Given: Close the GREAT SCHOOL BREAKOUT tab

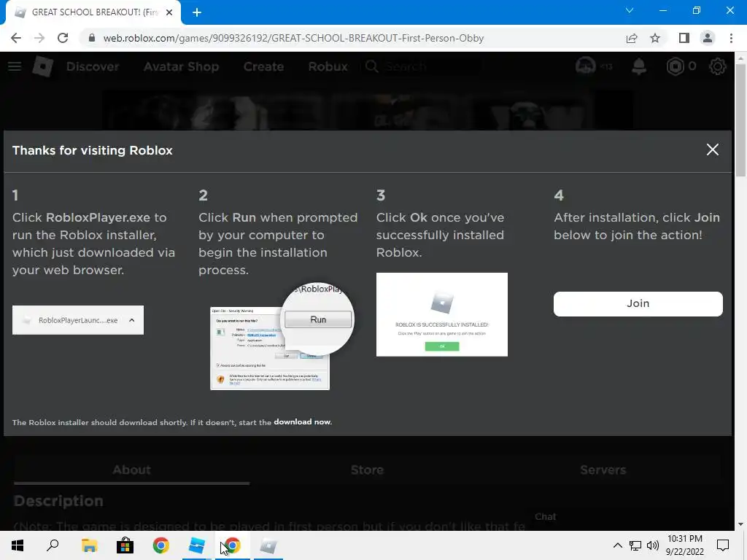Looking at the screenshot, I should 169,12.
